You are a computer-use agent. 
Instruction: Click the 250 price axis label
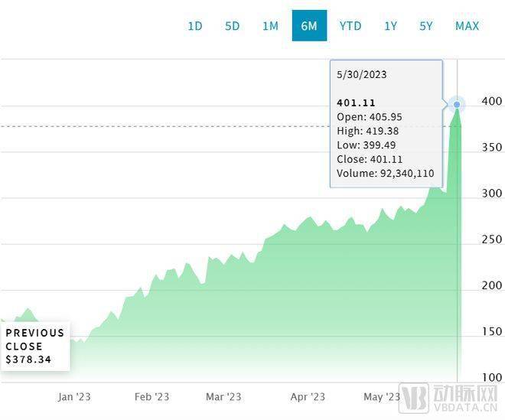pos(490,239)
